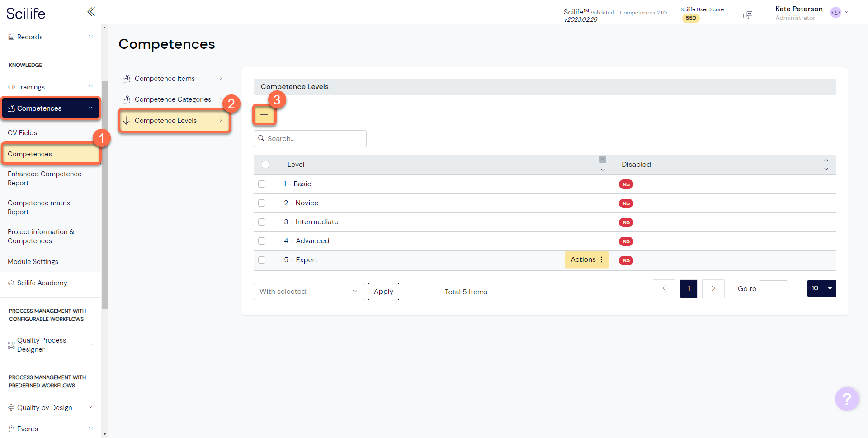
Task: Open the Scilife logo home link
Action: [26, 13]
